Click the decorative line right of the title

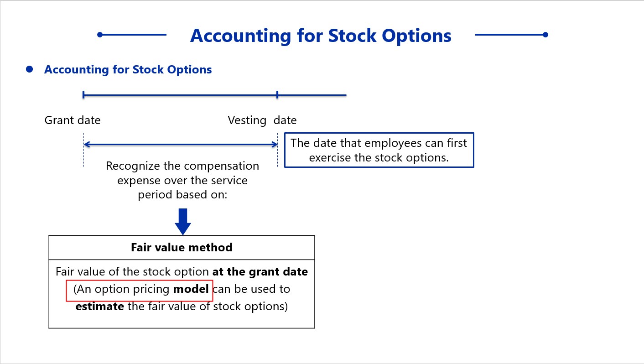tap(511, 35)
